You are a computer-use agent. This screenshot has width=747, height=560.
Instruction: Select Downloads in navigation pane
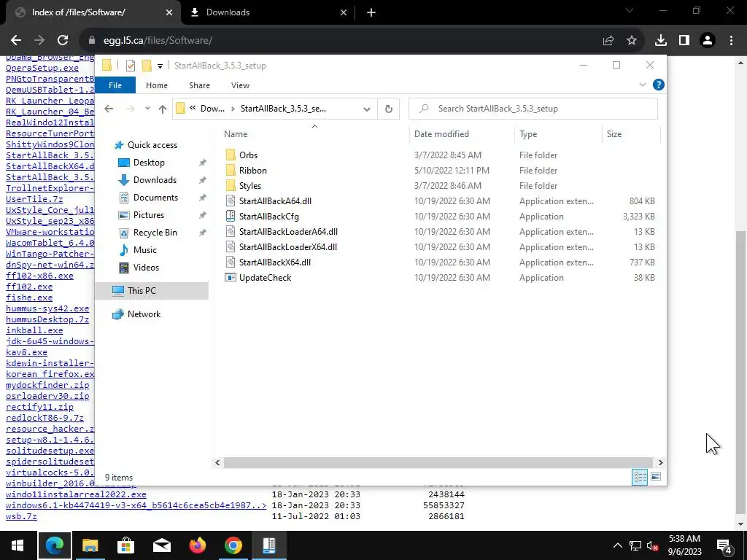click(x=155, y=180)
